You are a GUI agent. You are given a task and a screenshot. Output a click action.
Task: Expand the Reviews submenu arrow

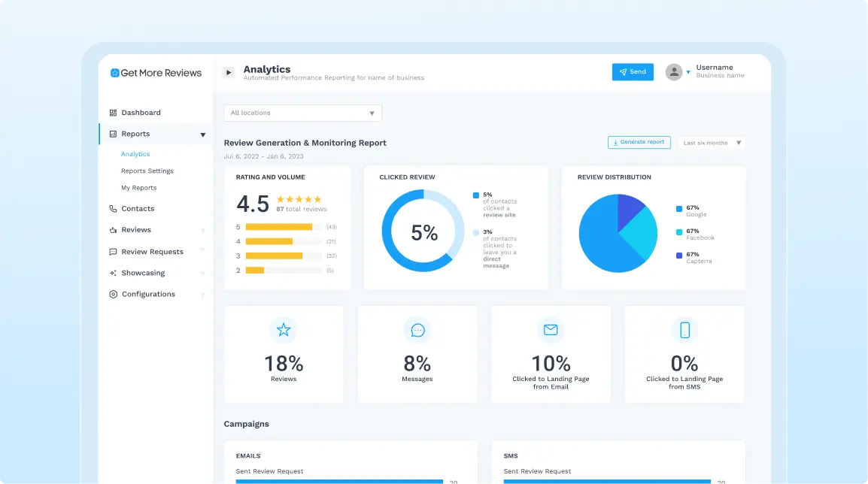click(202, 231)
